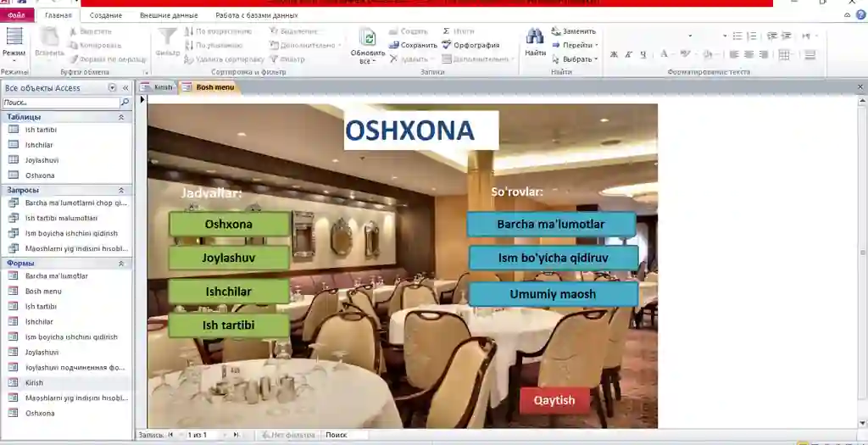Image resolution: width=868 pixels, height=445 pixels.
Task: Open the Режим view mode button
Action: 14,43
